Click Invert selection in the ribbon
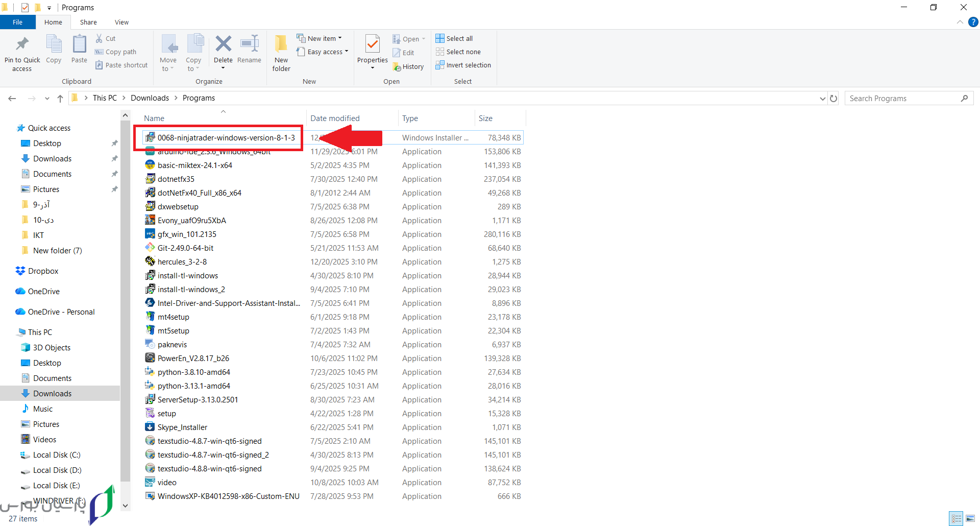This screenshot has width=980, height=526. (463, 65)
